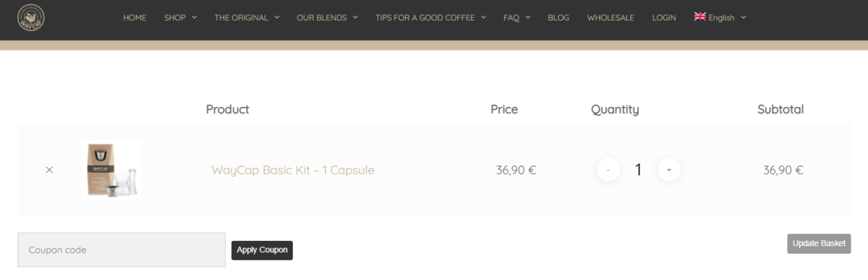The image size is (868, 280).
Task: Increase quantity with the plus button
Action: 669,170
